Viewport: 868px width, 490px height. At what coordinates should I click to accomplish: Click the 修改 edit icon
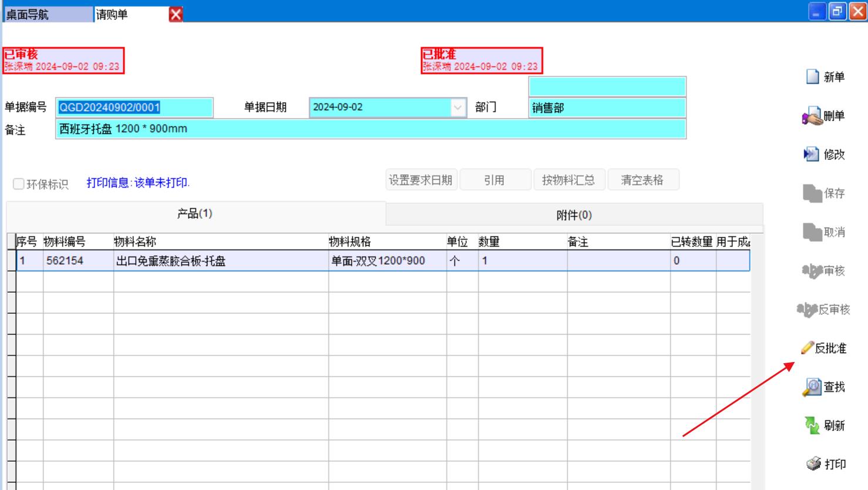point(811,154)
